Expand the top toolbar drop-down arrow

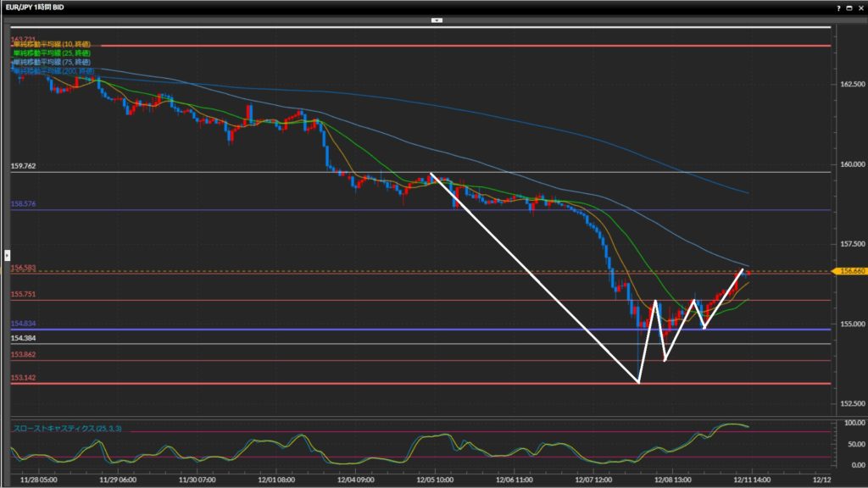437,19
